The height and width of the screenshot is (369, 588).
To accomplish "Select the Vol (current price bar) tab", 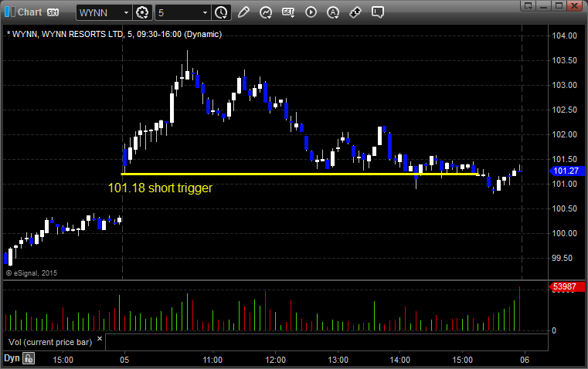I will [50, 342].
